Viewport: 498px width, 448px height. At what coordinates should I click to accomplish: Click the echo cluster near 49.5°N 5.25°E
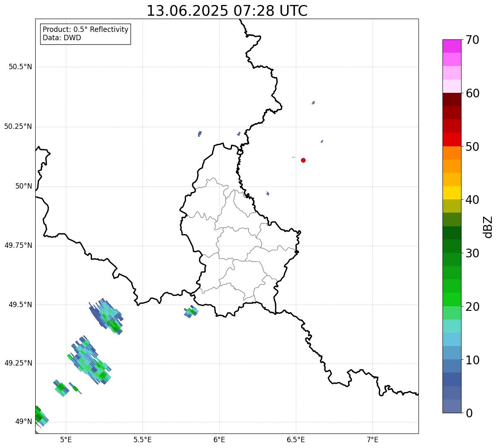106,317
